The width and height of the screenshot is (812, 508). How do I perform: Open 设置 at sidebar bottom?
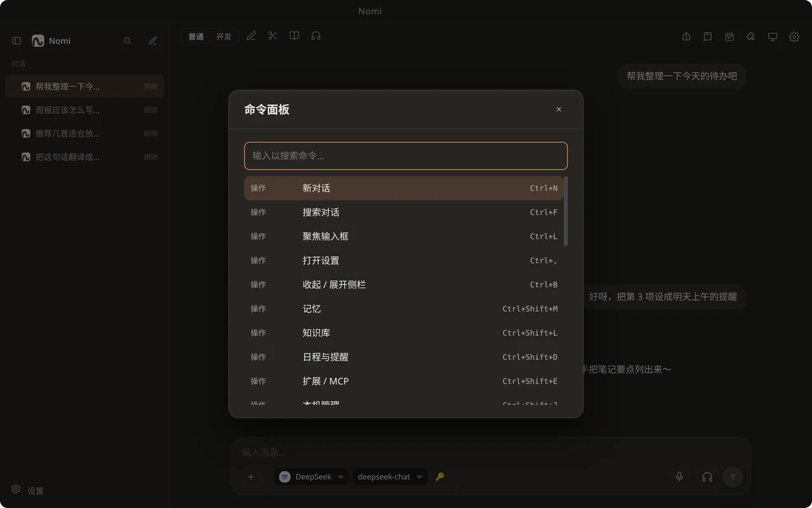tap(28, 490)
